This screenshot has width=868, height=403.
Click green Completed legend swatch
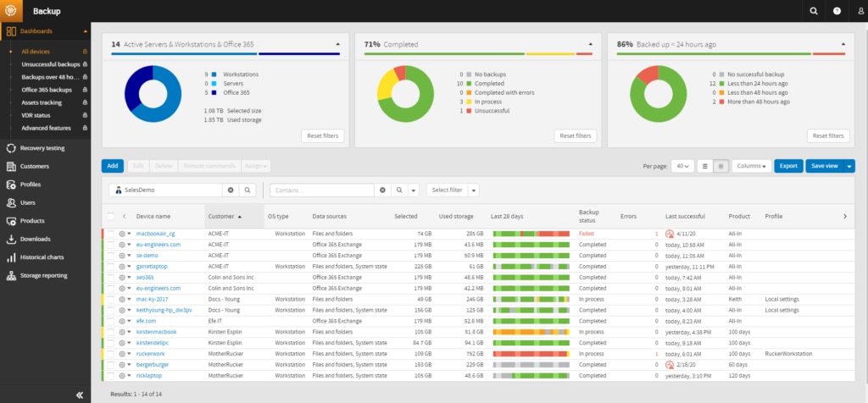468,84
